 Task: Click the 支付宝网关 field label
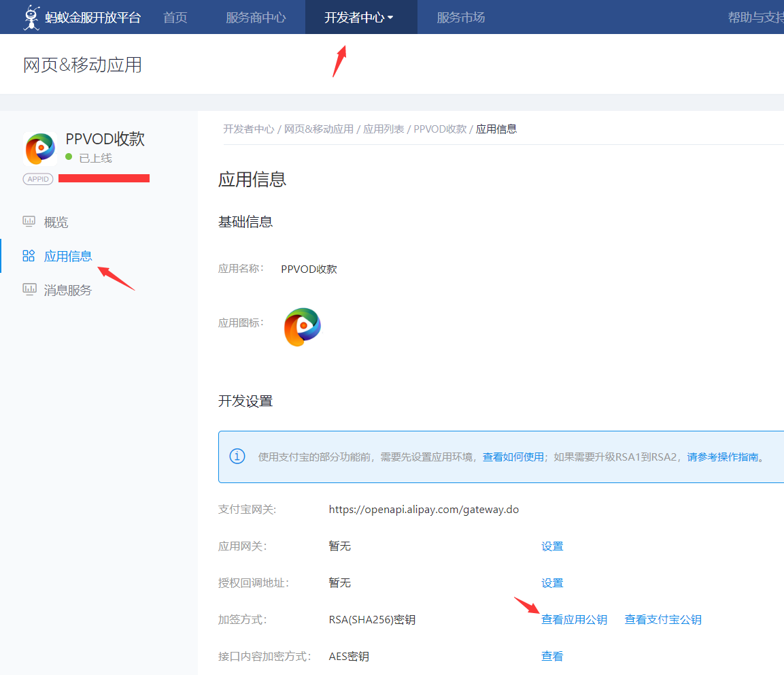pyautogui.click(x=247, y=510)
